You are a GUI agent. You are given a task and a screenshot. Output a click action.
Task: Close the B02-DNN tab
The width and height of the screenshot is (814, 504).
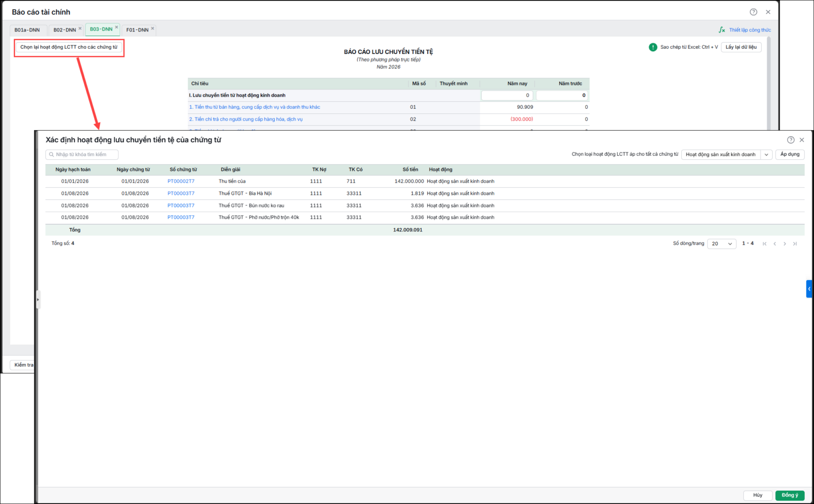pyautogui.click(x=80, y=28)
